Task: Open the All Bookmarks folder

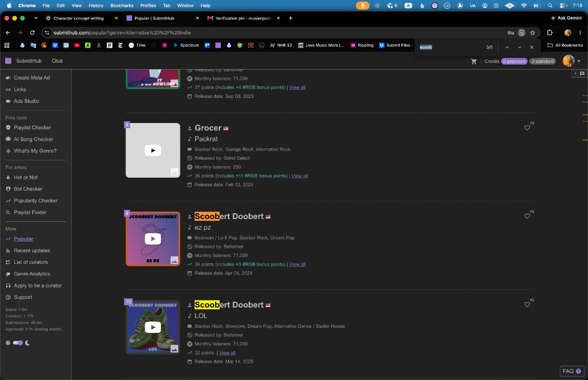Action: coord(565,45)
